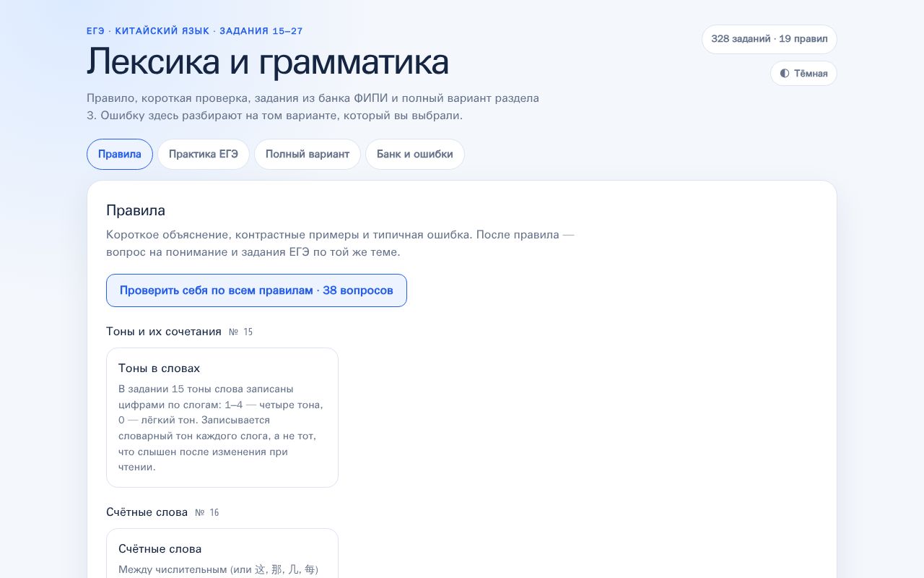924x578 pixels.
Task: Start Проверить себя по всем правилам quiz
Action: (x=256, y=290)
